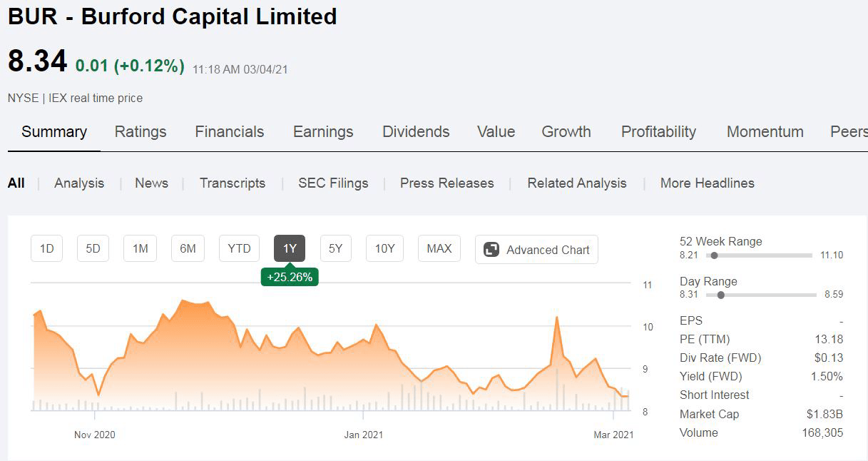Set chart range to 6M
Screen dimensions: 868x461
(188, 248)
